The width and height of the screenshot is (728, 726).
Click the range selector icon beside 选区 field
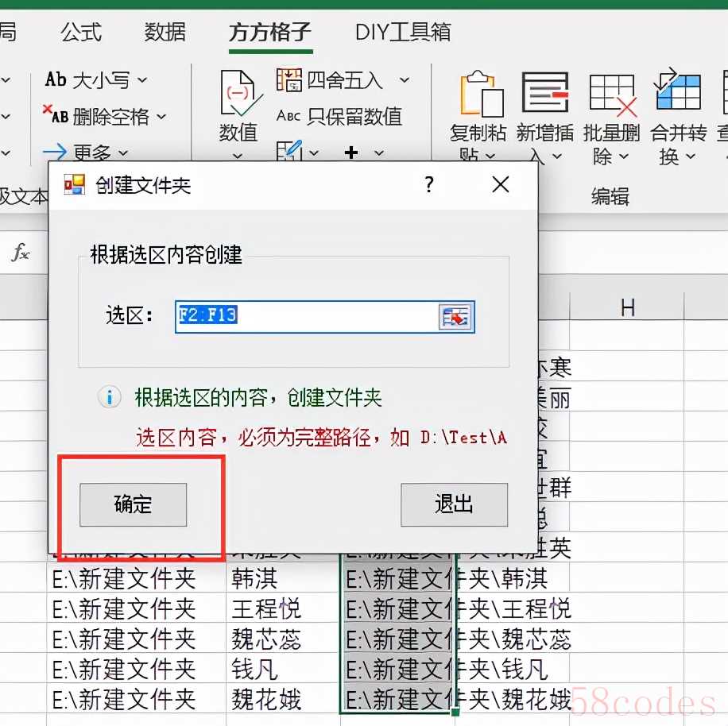[x=455, y=316]
